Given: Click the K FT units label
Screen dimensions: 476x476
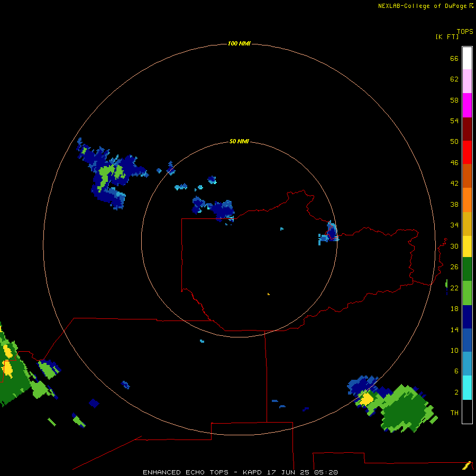Looking at the screenshot, I should tap(447, 36).
